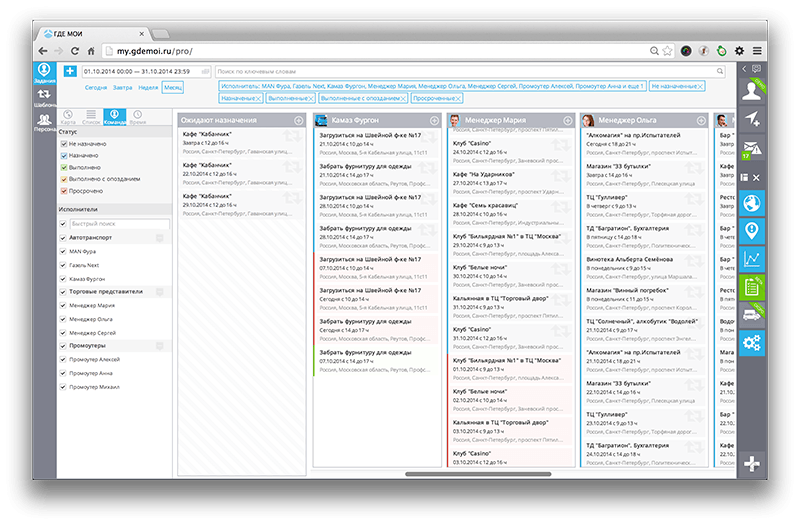
Task: Close the right-side panel with X icon
Action: (x=757, y=178)
